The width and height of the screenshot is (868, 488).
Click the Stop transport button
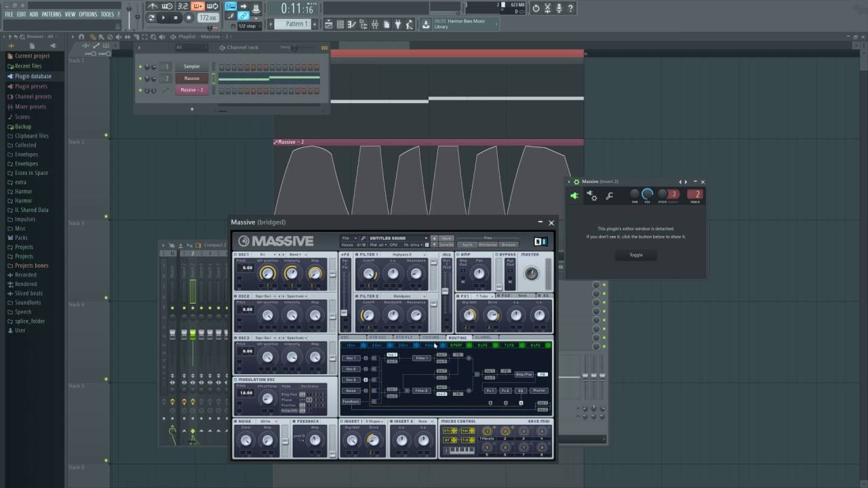[x=176, y=18]
